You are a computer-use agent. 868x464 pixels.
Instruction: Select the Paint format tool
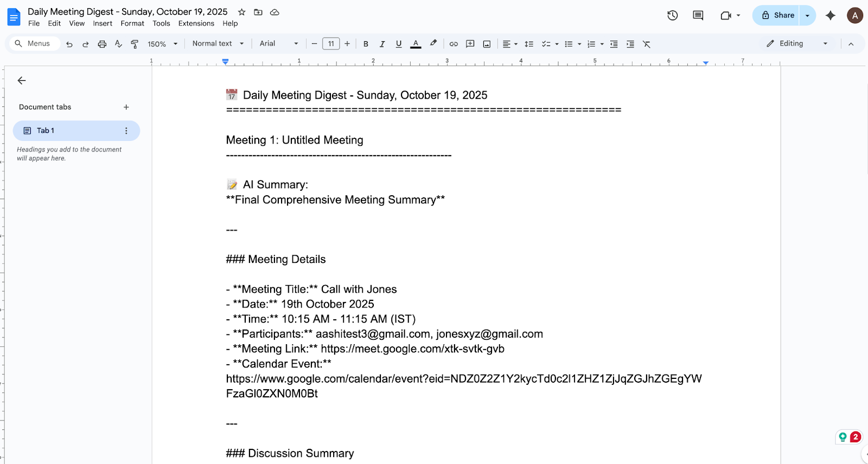[x=135, y=44]
